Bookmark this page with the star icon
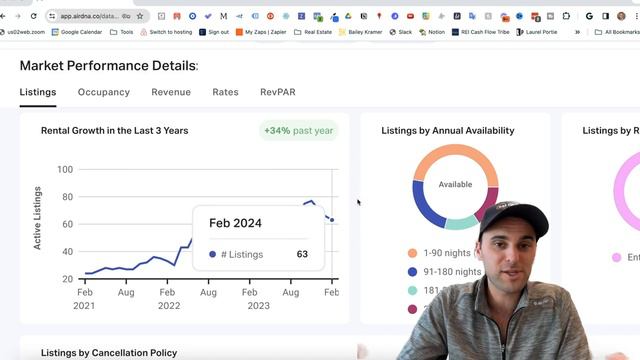Screen dimensions: 640x360 tap(140, 16)
